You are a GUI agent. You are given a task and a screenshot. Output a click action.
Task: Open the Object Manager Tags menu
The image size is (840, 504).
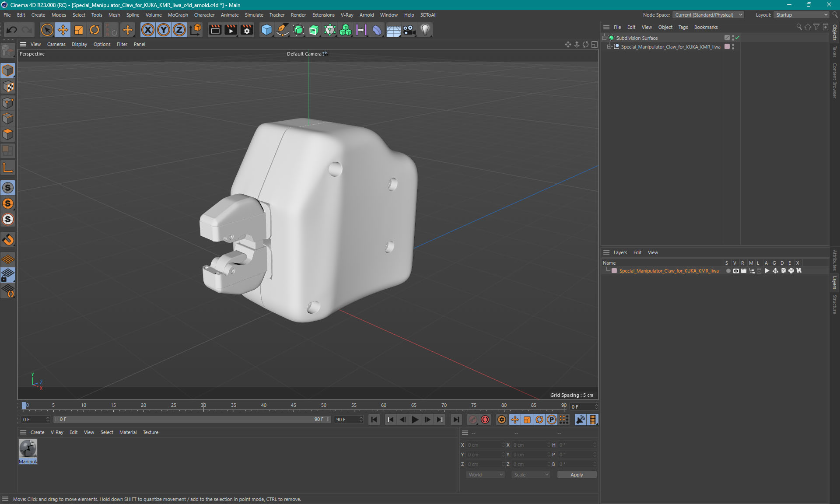click(683, 27)
